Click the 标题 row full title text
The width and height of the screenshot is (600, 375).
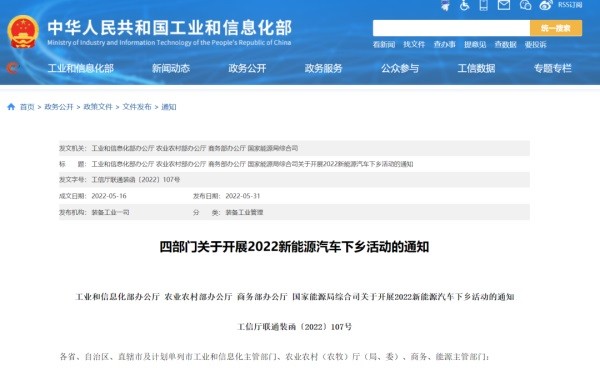click(x=252, y=164)
